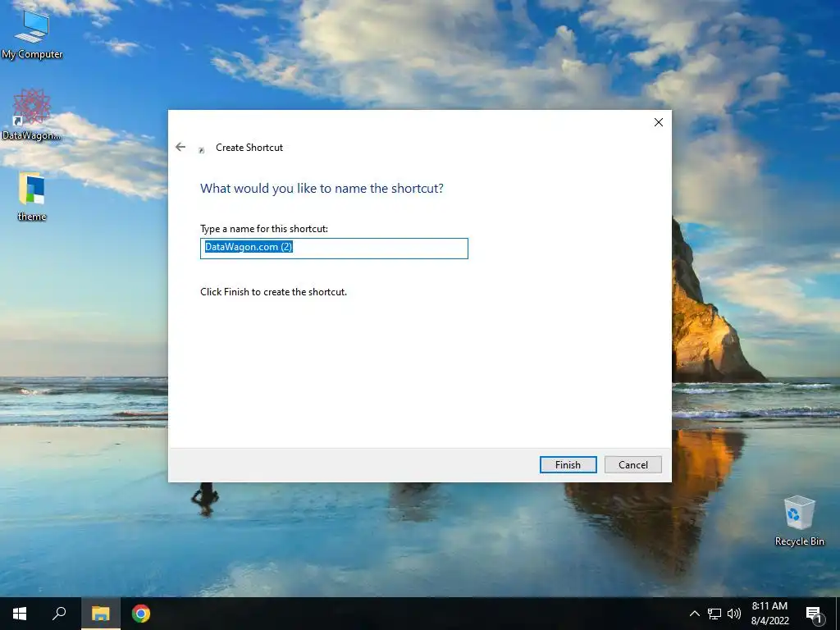Screen dimensions: 840x630
Task: Click 'Click Finish to create the shortcut.' text
Action: click(x=274, y=292)
